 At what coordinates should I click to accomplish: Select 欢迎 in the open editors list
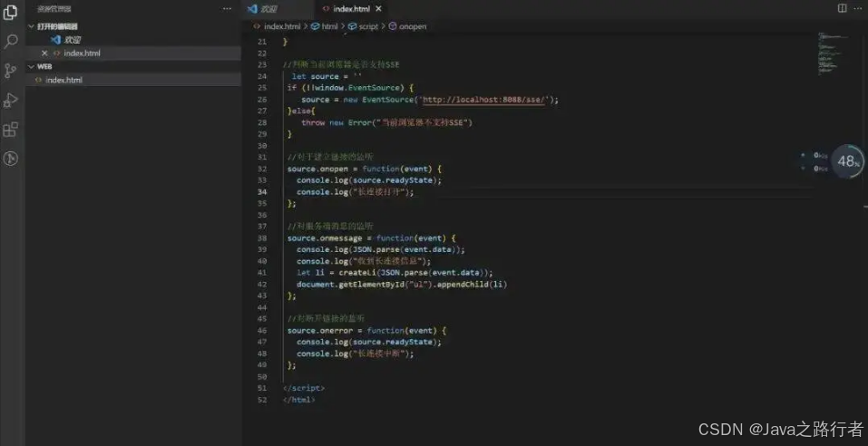(x=132, y=40)
